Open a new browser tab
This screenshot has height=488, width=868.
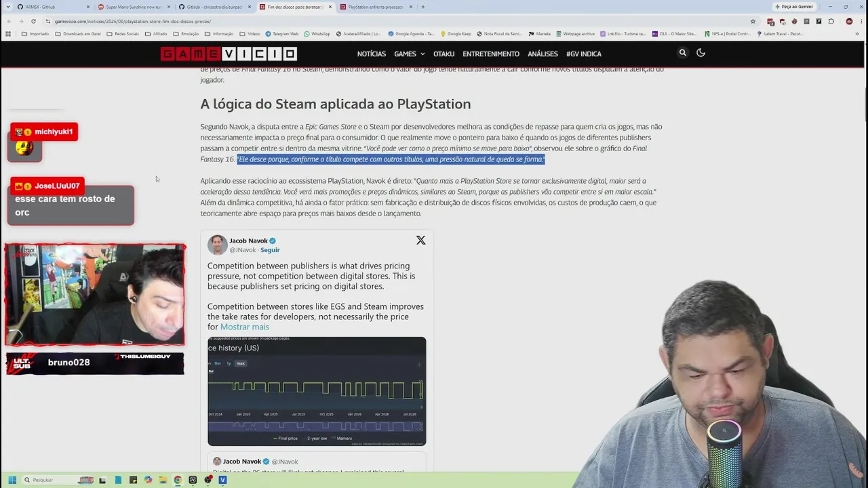point(423,7)
